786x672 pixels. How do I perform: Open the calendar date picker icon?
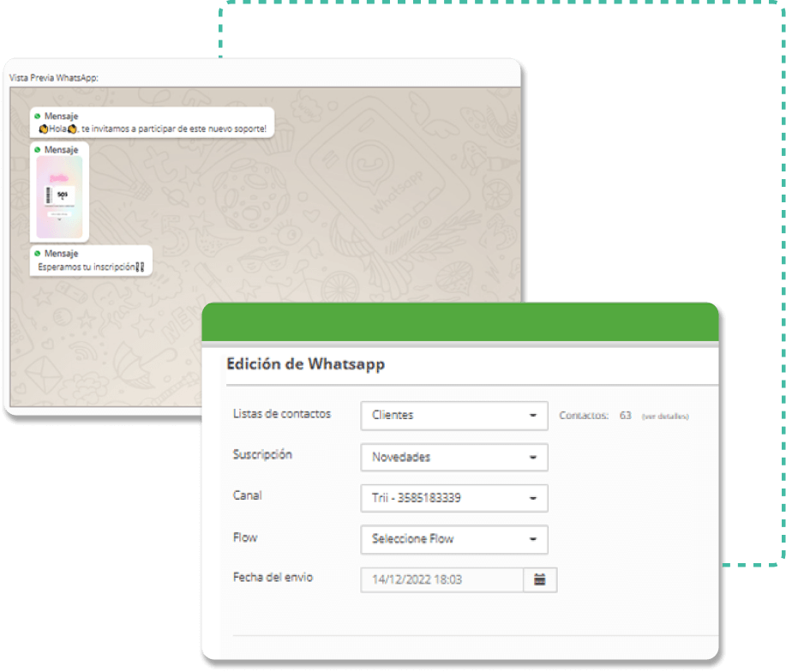click(x=540, y=580)
